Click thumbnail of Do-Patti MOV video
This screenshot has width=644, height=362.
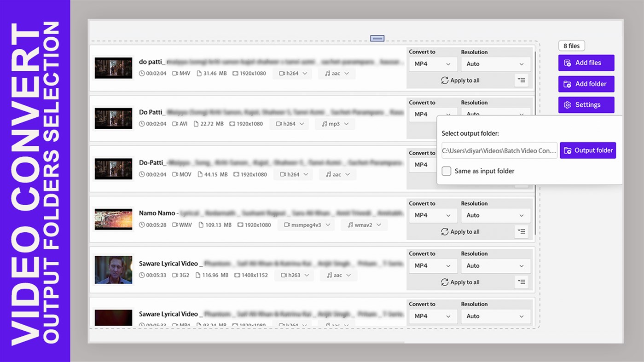113,169
